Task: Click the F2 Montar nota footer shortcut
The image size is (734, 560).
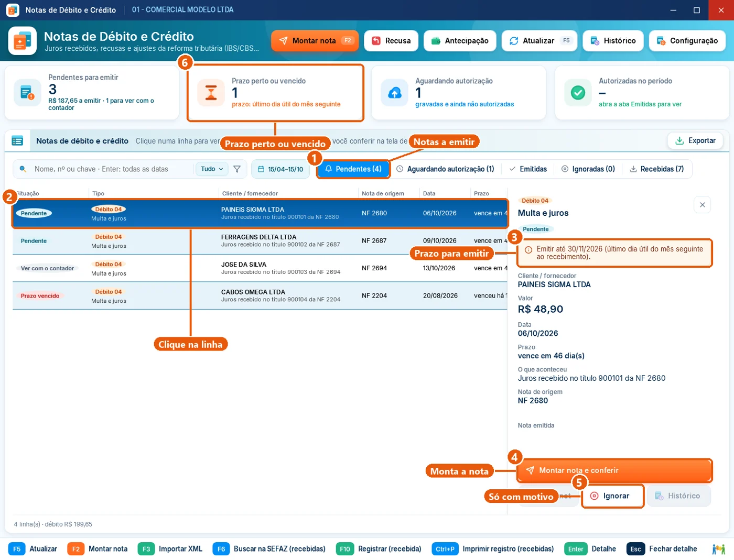Action: pos(98,549)
